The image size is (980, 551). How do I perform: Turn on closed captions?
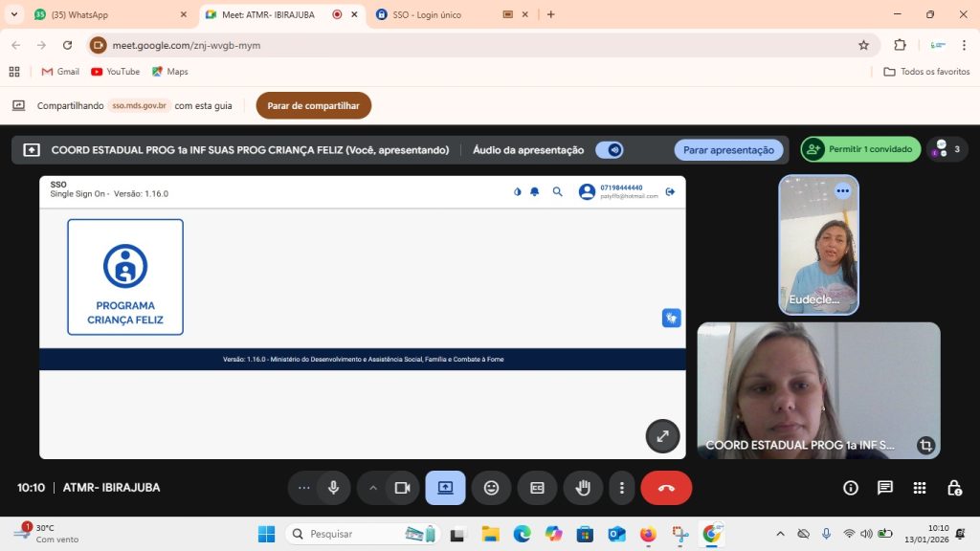537,488
